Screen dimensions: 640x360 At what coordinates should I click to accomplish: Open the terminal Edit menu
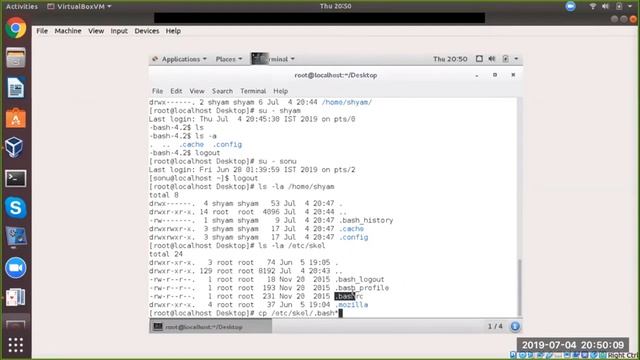tap(176, 91)
